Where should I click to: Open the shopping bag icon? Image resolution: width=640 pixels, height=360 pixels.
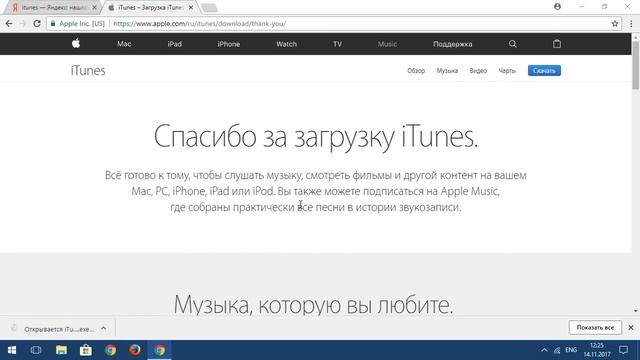coord(557,44)
